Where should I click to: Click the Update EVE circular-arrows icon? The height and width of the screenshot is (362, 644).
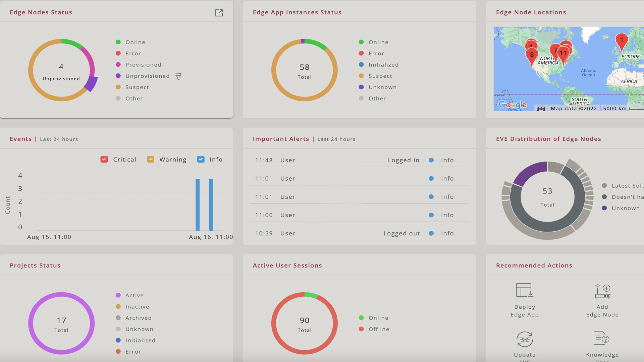(524, 339)
